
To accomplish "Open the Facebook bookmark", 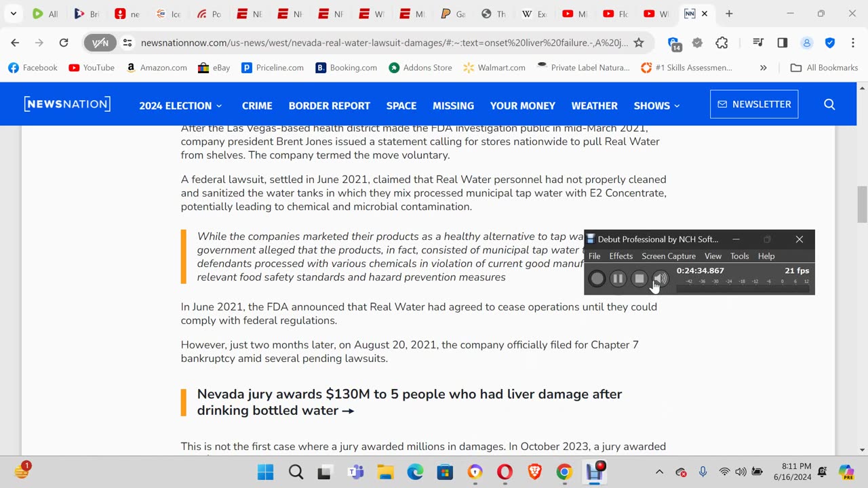I will 33,68.
